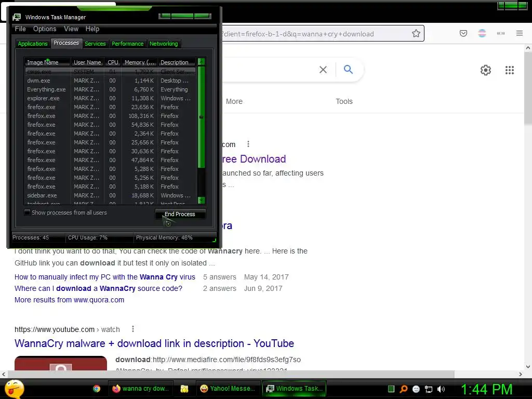Image resolution: width=532 pixels, height=399 pixels.
Task: Open Google Tools options
Action: tap(344, 101)
